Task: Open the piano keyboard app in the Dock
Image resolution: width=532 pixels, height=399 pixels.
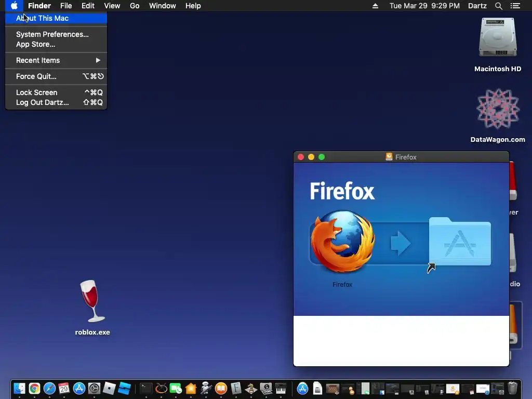Action: [x=281, y=388]
